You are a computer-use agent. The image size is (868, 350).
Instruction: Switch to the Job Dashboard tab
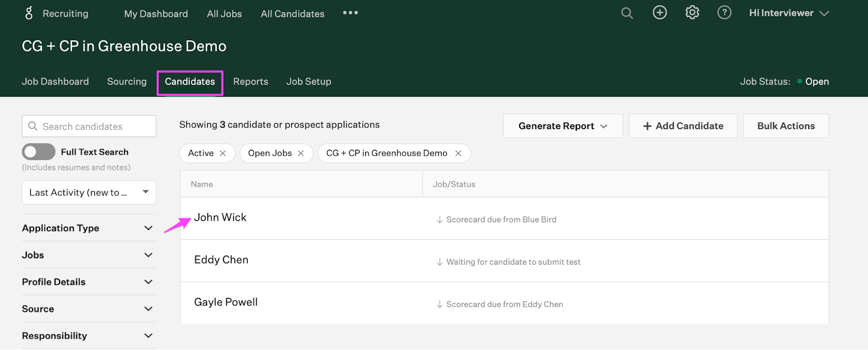coord(55,81)
